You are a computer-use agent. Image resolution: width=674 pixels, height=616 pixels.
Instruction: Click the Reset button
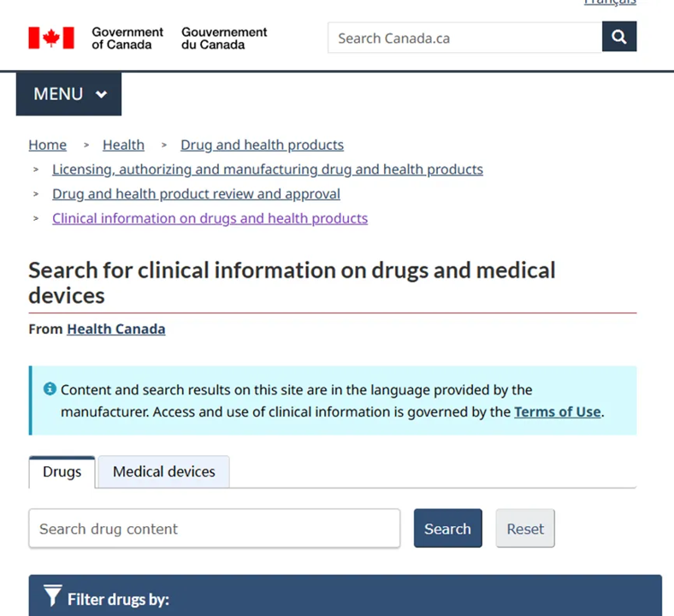525,529
